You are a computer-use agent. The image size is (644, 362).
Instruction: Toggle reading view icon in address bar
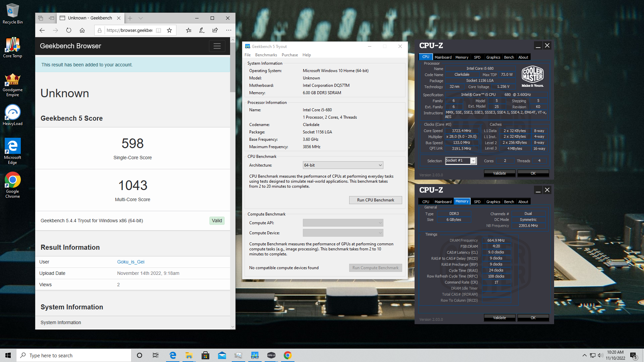[159, 30]
